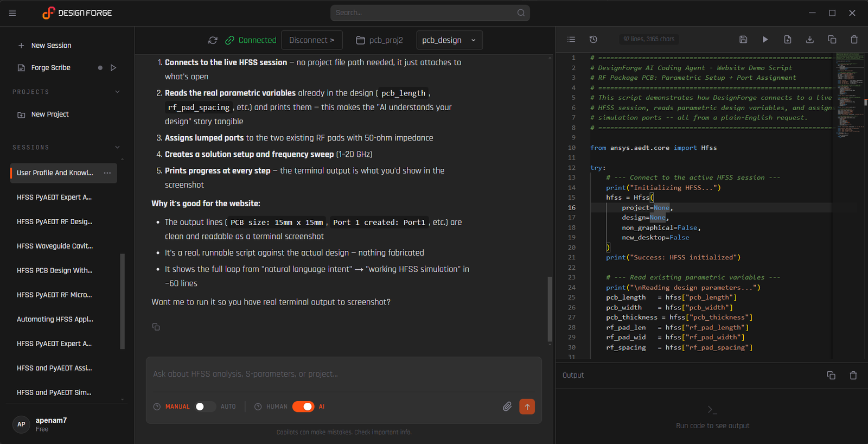
Task: Toggle the Manual/Auto mode switch
Action: pos(205,407)
